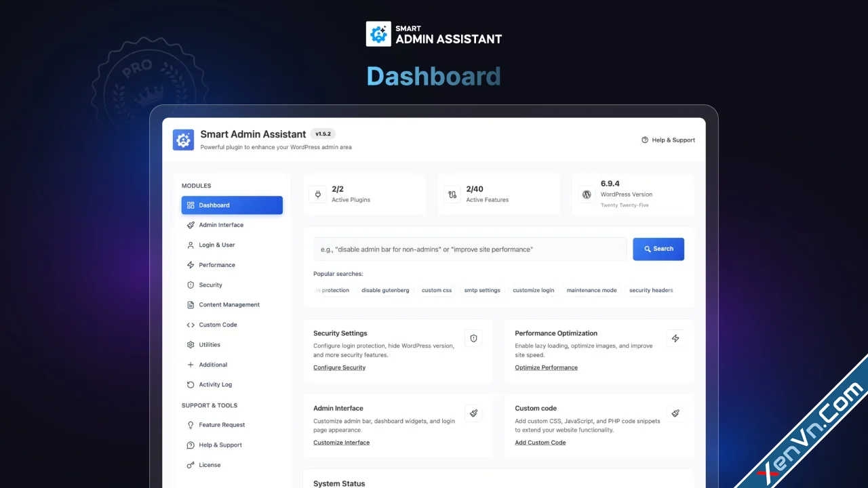Click the Custom Code brackets icon in sidebar
The image size is (868, 488).
(191, 325)
